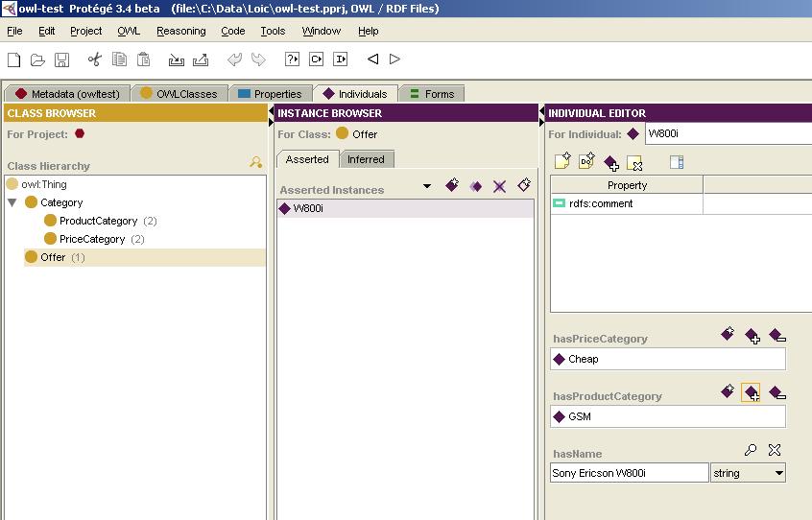
Task: Click the hasName value field Sony Ericson W800i
Action: click(630, 473)
